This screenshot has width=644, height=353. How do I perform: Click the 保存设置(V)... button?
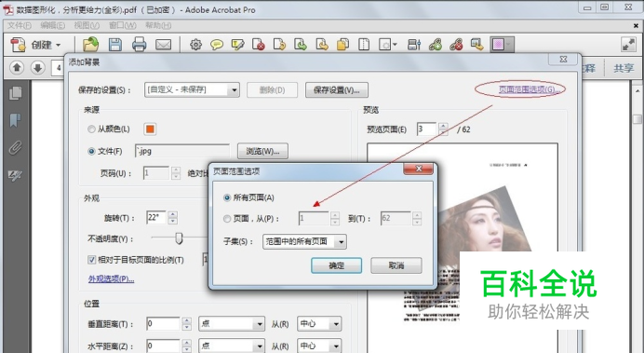(x=336, y=90)
